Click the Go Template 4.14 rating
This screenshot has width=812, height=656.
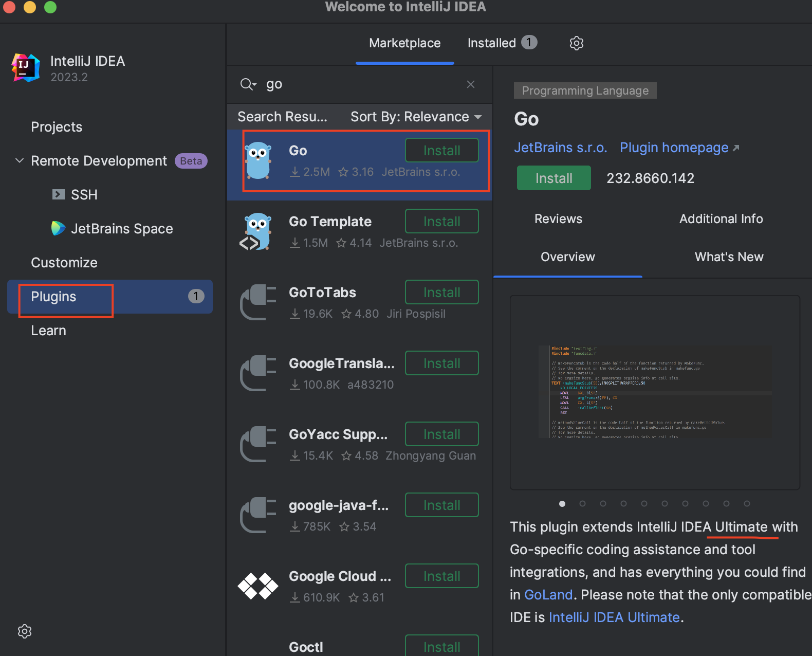click(x=354, y=243)
